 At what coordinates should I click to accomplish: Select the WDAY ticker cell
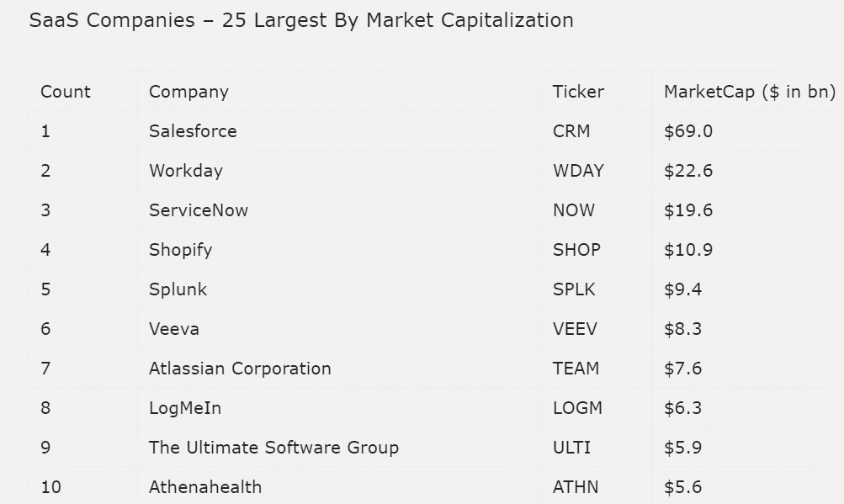click(578, 171)
